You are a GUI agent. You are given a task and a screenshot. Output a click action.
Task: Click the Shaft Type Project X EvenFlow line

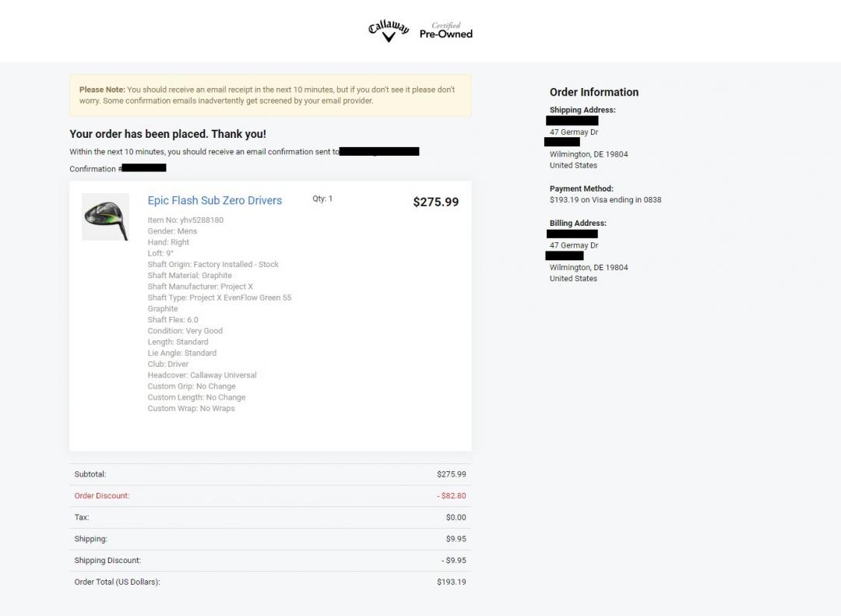tap(219, 298)
